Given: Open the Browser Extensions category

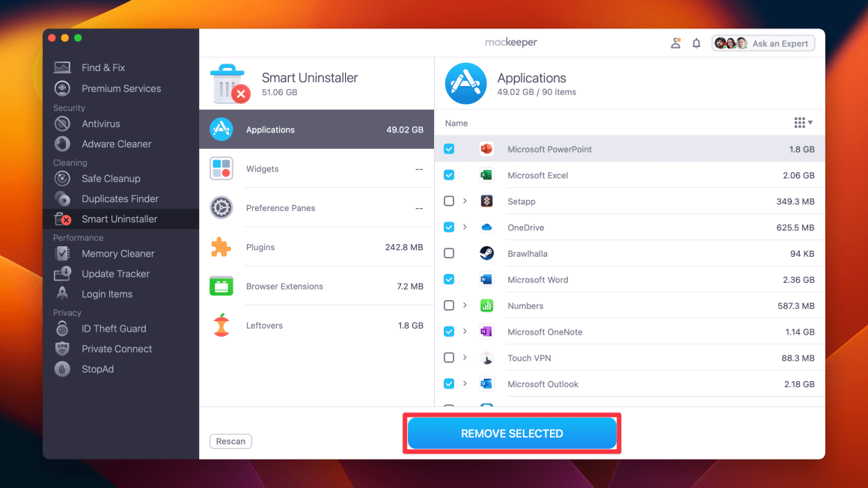Looking at the screenshot, I should coord(221,285).
